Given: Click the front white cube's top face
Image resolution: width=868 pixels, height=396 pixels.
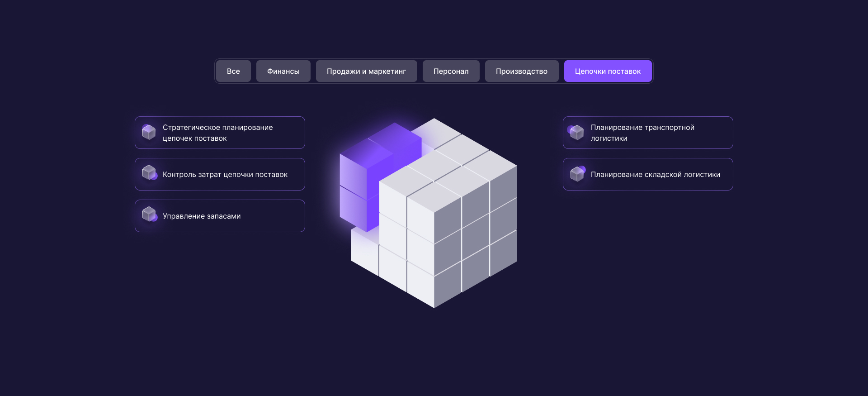Looking at the screenshot, I should pyautogui.click(x=434, y=197).
